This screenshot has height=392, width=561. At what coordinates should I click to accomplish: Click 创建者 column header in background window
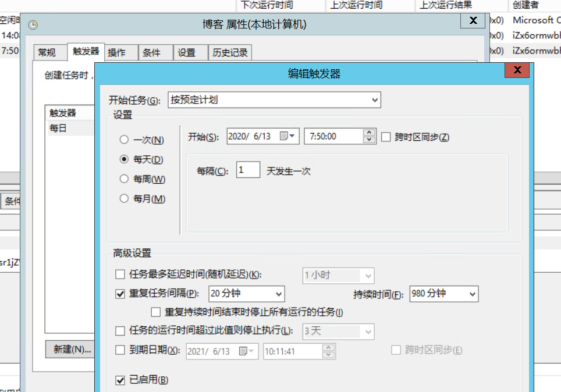point(535,5)
